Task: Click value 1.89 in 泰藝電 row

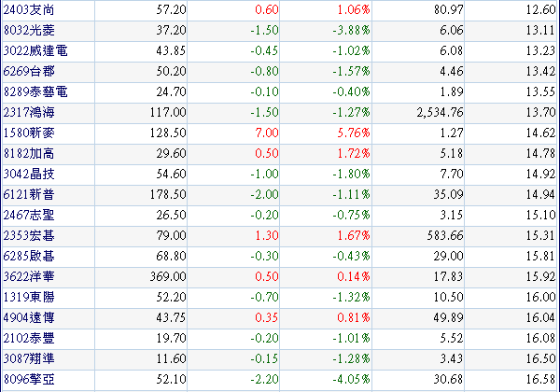Action: [x=452, y=91]
